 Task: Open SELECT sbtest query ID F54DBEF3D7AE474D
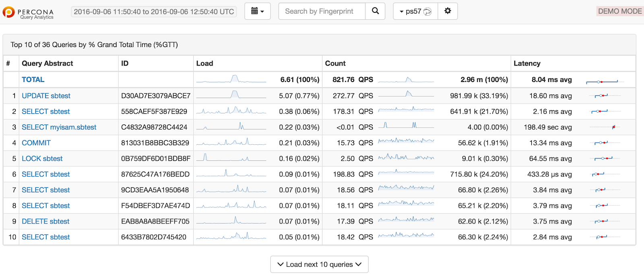coord(45,205)
